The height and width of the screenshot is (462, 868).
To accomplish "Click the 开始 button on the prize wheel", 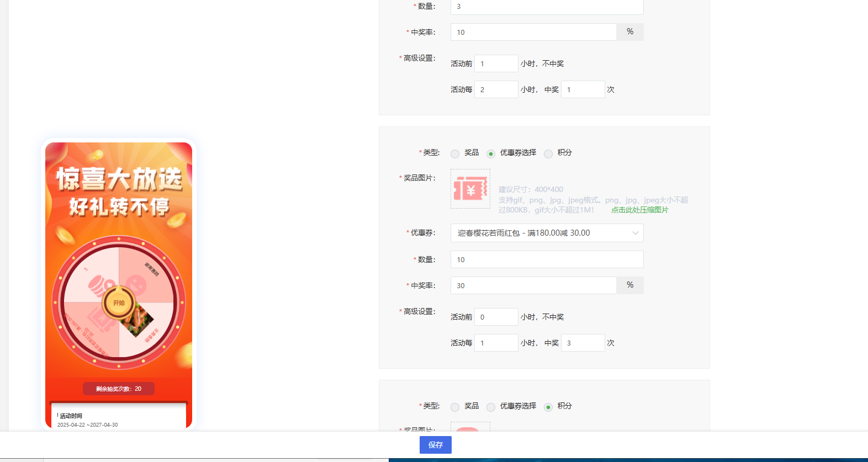I will 119,302.
